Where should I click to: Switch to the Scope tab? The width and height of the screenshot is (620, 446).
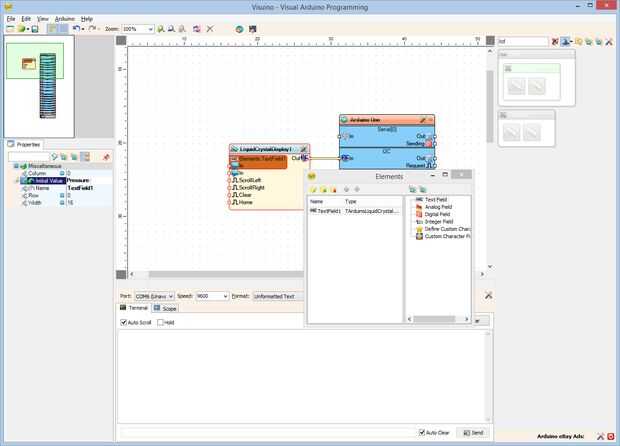[165, 308]
